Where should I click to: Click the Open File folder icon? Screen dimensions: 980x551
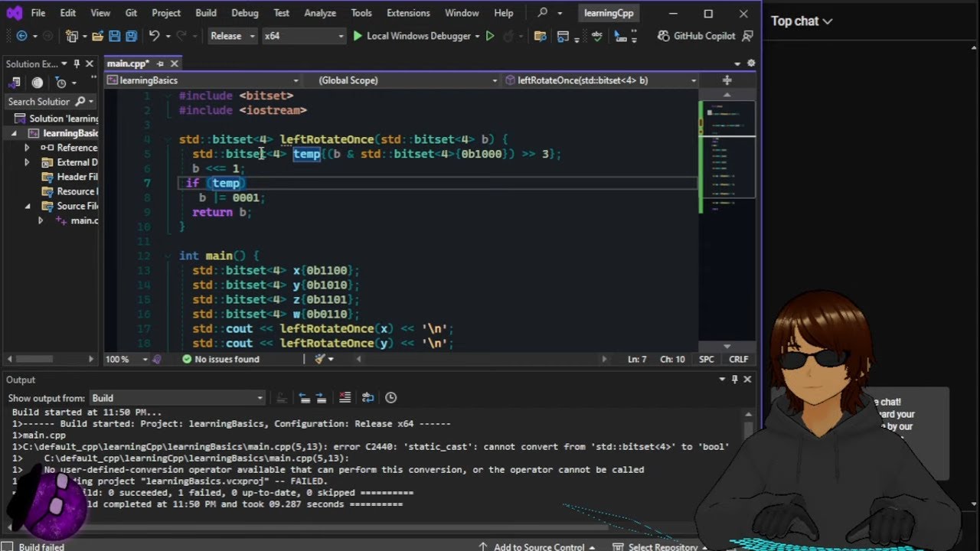coord(97,36)
